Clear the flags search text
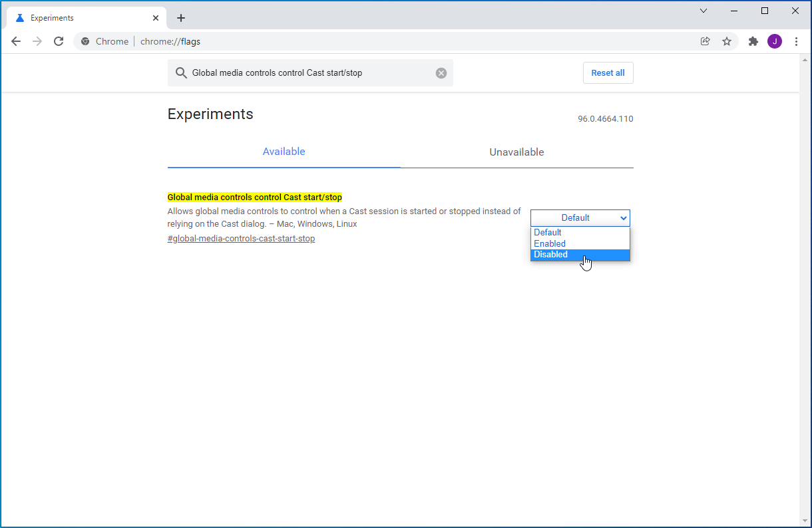This screenshot has height=528, width=812. point(441,73)
